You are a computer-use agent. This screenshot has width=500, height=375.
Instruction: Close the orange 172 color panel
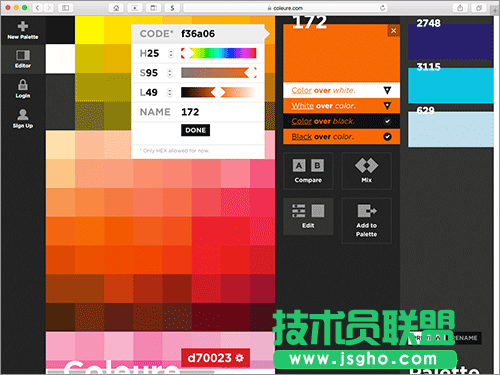[x=393, y=31]
